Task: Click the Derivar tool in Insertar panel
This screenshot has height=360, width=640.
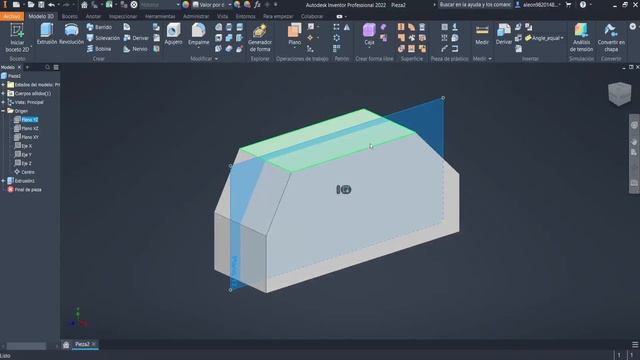Action: [504, 34]
